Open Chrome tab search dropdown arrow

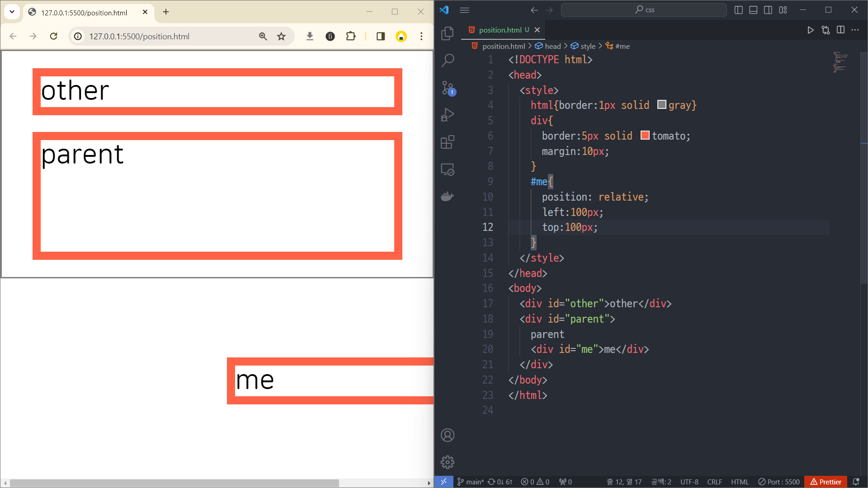pos(12,12)
